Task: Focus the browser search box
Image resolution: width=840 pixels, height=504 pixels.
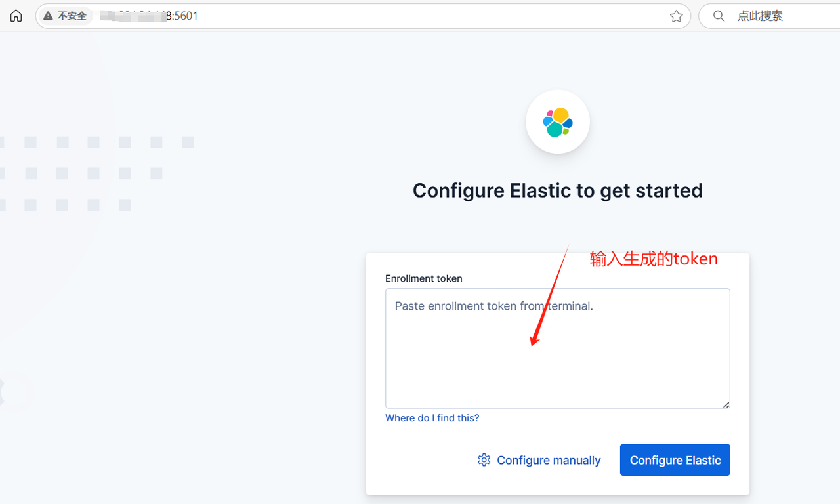Action: pyautogui.click(x=769, y=16)
